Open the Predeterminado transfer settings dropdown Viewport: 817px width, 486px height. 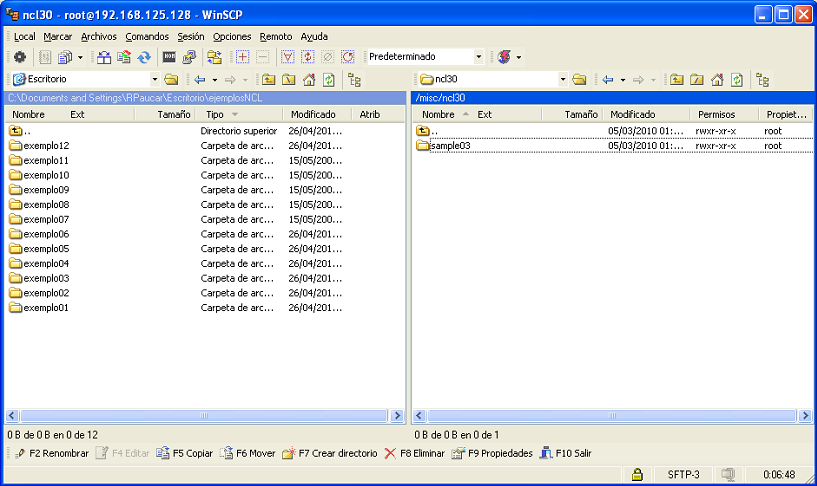(x=478, y=57)
